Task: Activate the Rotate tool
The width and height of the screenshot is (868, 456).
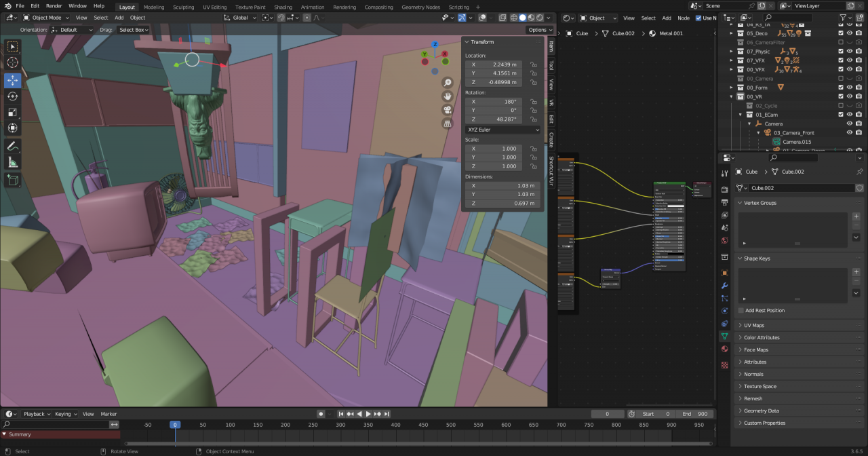Action: click(x=13, y=96)
